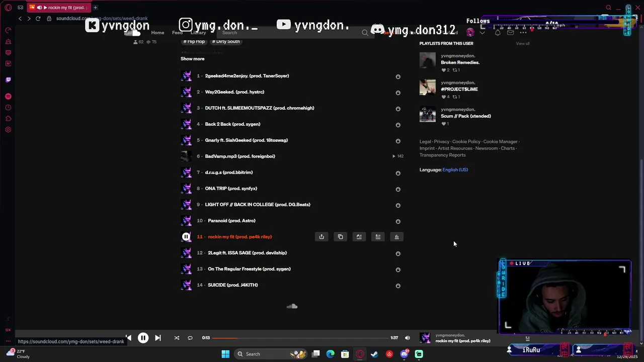View all playlists from this user
The width and height of the screenshot is (644, 362).
point(523,44)
